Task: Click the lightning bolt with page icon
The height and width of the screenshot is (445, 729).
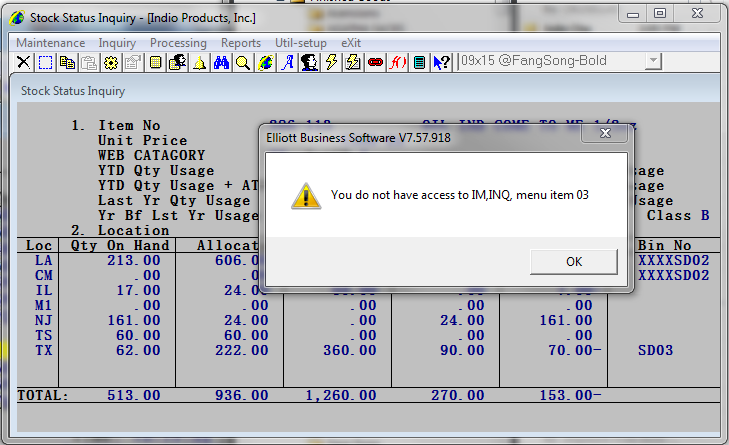Action: click(x=353, y=62)
